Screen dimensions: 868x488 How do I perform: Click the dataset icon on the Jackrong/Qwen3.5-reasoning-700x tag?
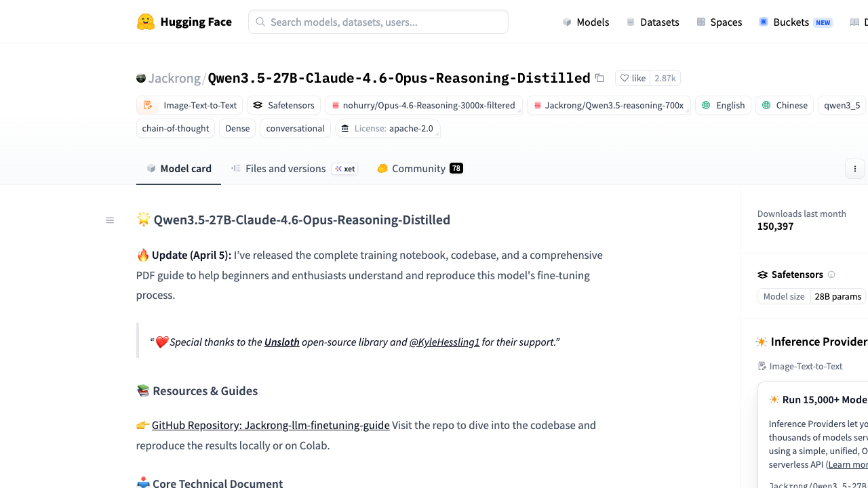coord(538,105)
